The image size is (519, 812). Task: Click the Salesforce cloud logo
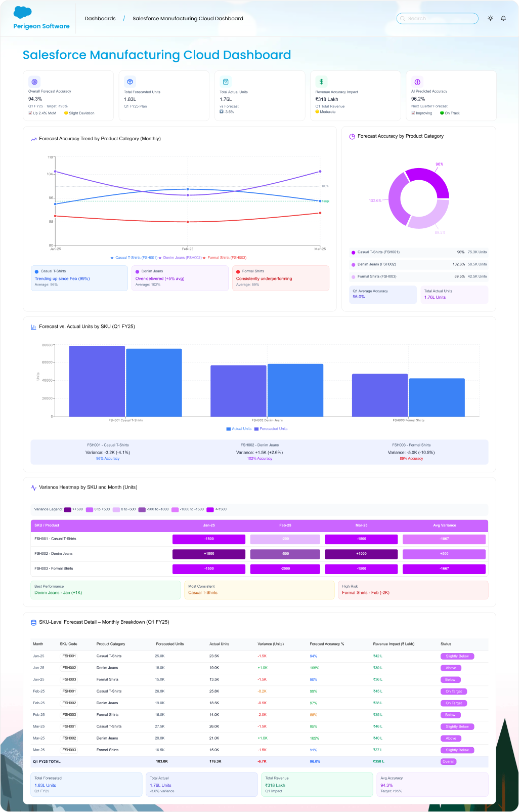click(23, 12)
